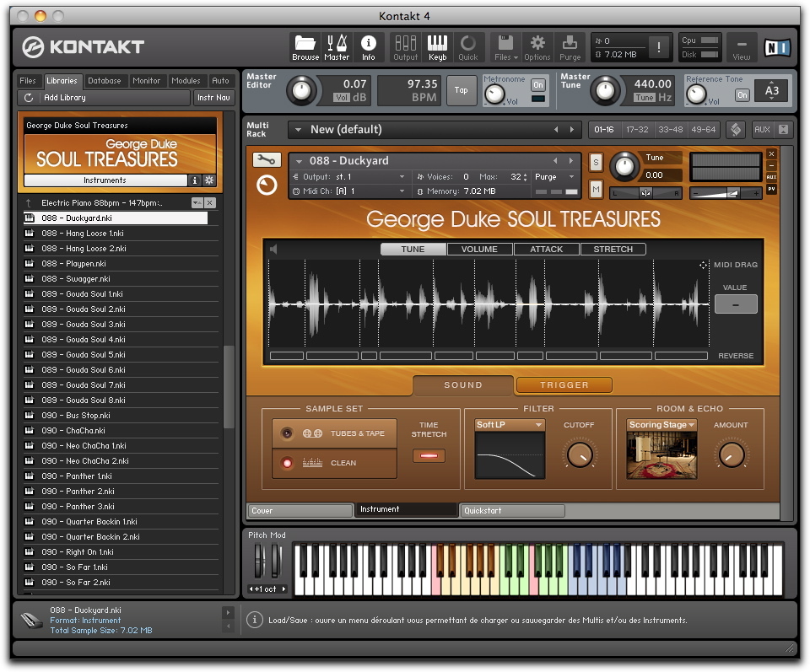The width and height of the screenshot is (810, 672).
Task: Click the NI logo badge
Action: 777,48
